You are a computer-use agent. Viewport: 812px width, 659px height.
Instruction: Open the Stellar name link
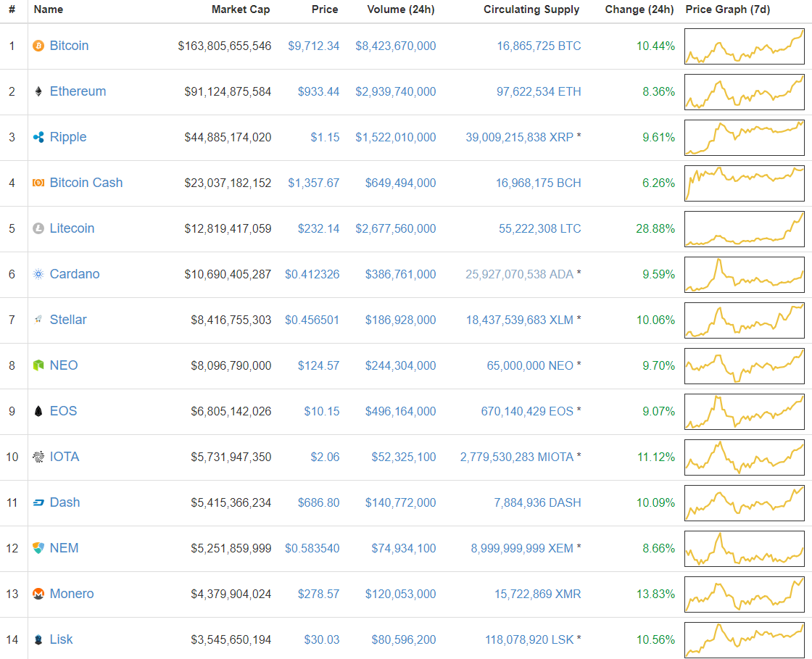[x=68, y=320]
